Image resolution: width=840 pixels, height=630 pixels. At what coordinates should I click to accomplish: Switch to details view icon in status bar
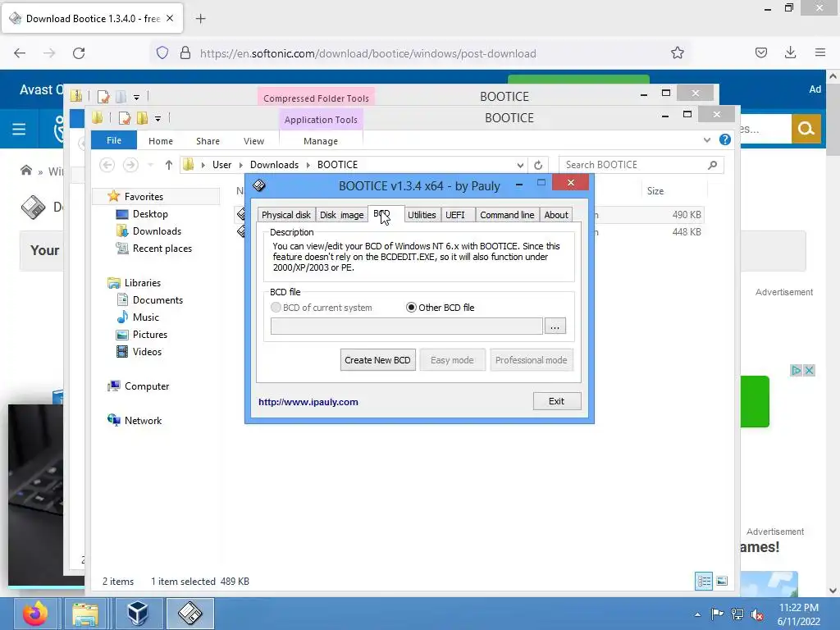tap(704, 582)
